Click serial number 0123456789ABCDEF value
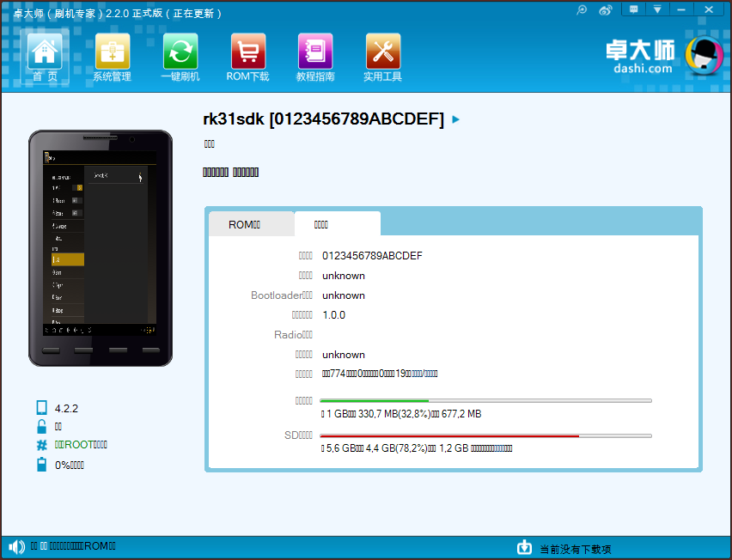Image resolution: width=732 pixels, height=560 pixels. coord(372,256)
